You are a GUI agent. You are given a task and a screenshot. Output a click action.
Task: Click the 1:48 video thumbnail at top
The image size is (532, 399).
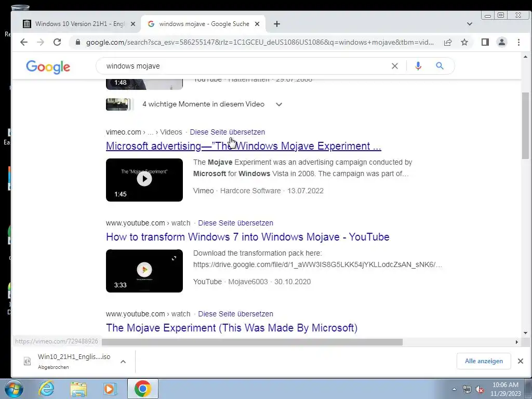[144, 84]
